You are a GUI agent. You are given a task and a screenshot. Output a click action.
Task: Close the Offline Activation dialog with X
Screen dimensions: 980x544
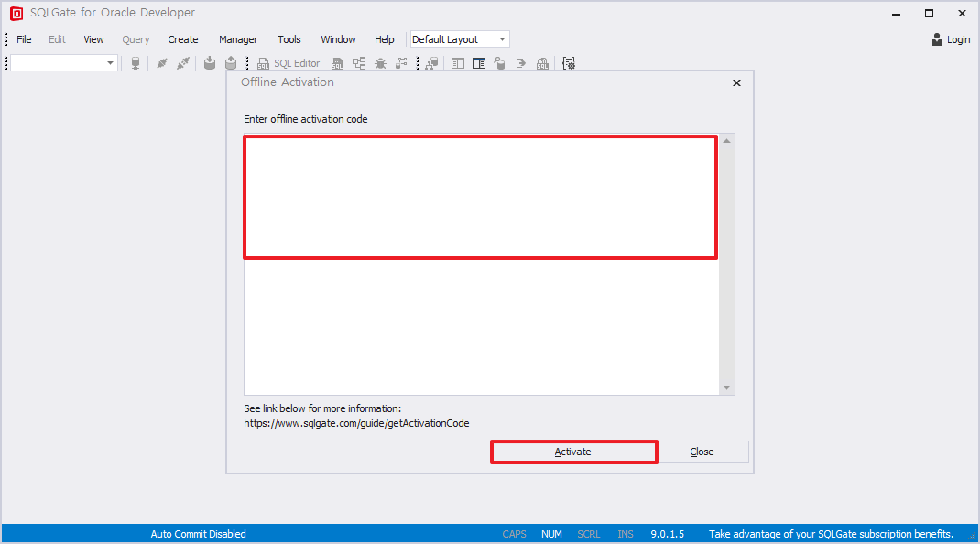click(737, 82)
